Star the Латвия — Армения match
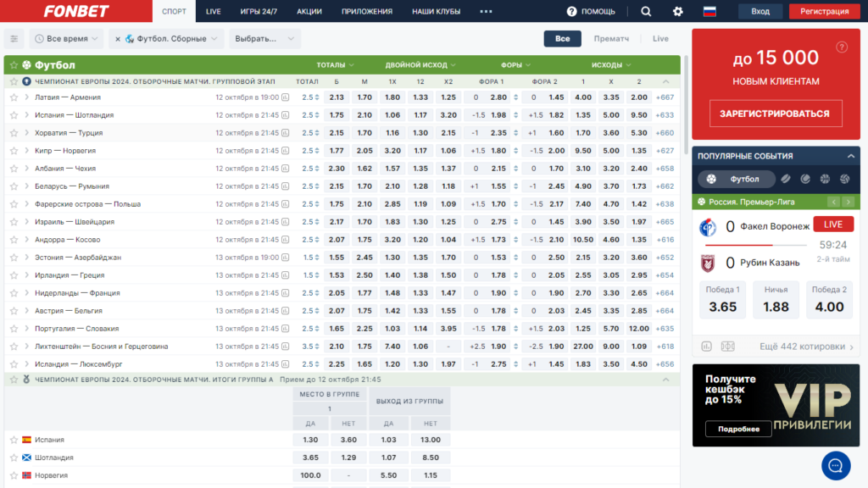The image size is (868, 488). 14,97
